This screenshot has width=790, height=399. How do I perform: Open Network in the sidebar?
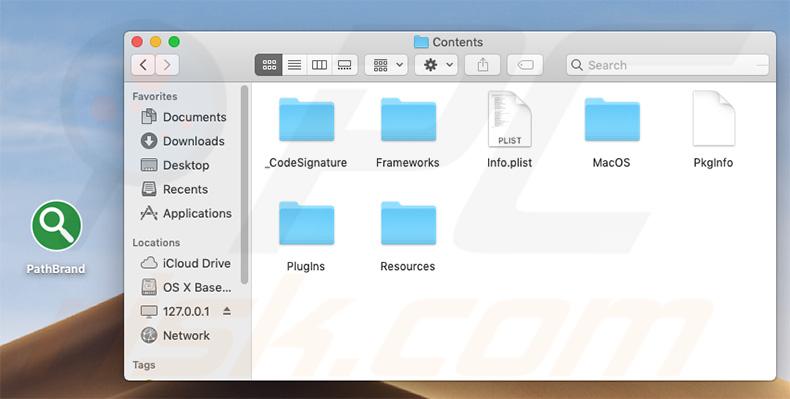point(175,336)
